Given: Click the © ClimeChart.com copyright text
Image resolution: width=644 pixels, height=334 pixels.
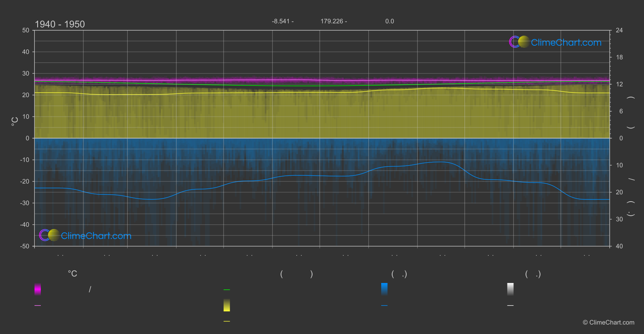Looking at the screenshot, I should tap(608, 323).
